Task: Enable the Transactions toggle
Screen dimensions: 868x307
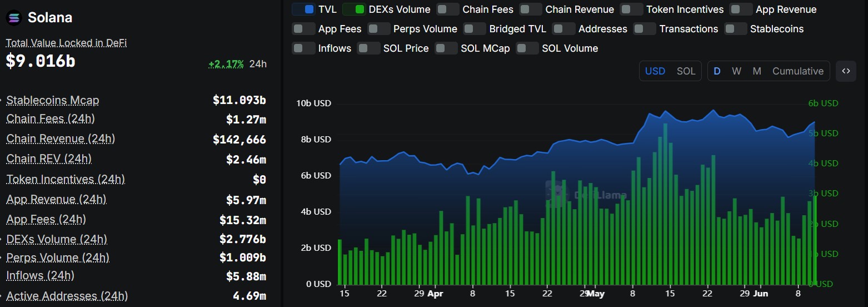Action: click(x=645, y=29)
